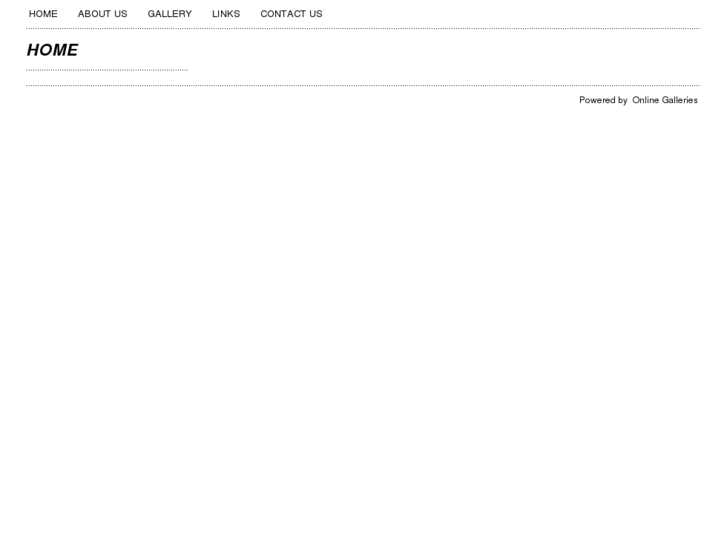This screenshot has height=545, width=727.
Task: Follow the Online Galleries footer link
Action: [x=665, y=100]
